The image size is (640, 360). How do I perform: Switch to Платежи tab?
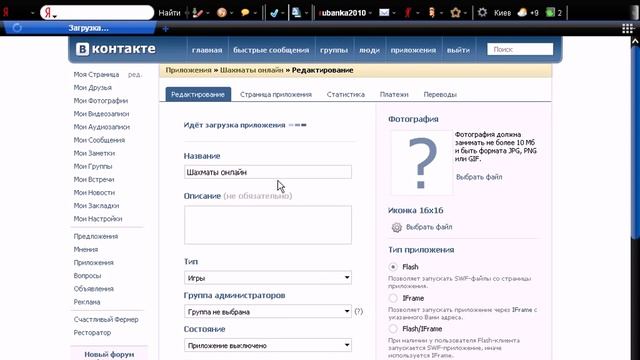(x=394, y=94)
